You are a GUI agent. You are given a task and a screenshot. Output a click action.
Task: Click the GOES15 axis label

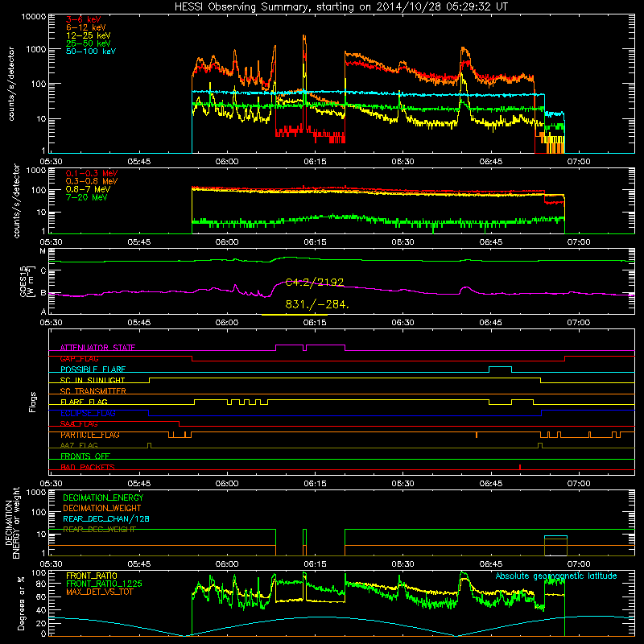[x=27, y=282]
